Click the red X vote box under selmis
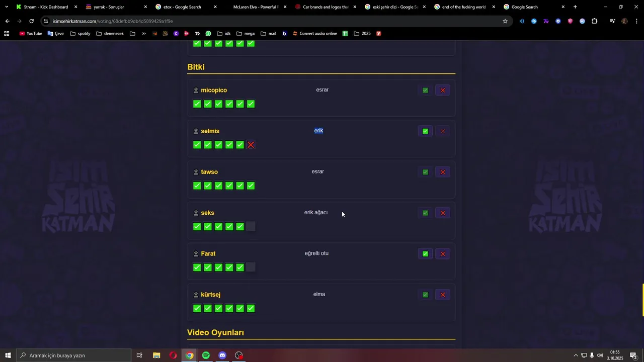The image size is (644, 362). (251, 145)
